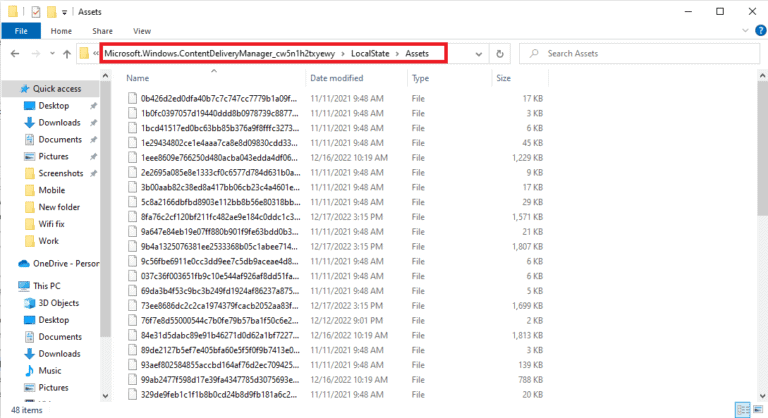Open recent locations dropdown arrow
Viewport: 768px width, 418px height.
(x=52, y=53)
